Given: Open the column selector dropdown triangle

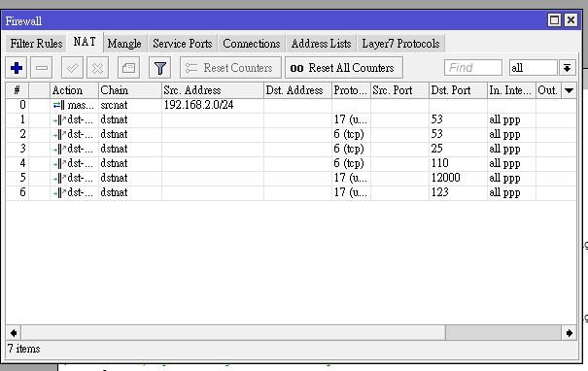Looking at the screenshot, I should point(569,90).
